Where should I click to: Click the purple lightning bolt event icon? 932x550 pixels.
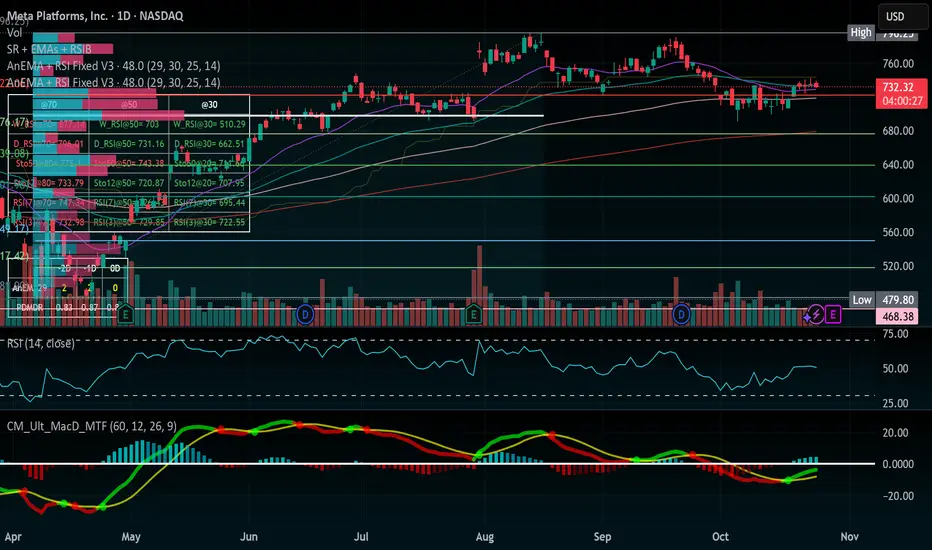click(817, 315)
